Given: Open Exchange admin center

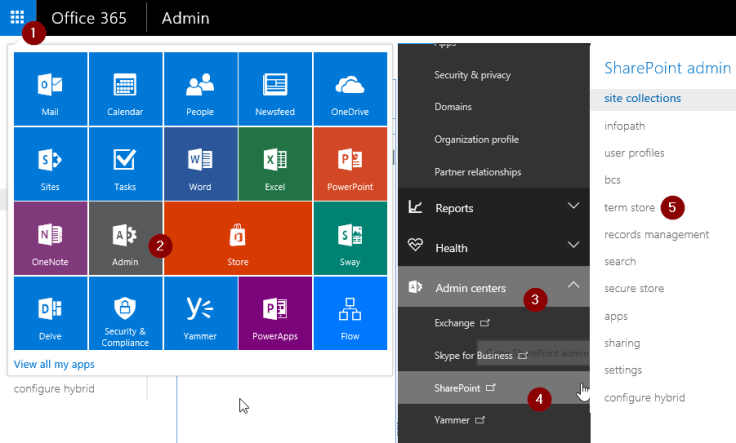Looking at the screenshot, I should coord(455,323).
